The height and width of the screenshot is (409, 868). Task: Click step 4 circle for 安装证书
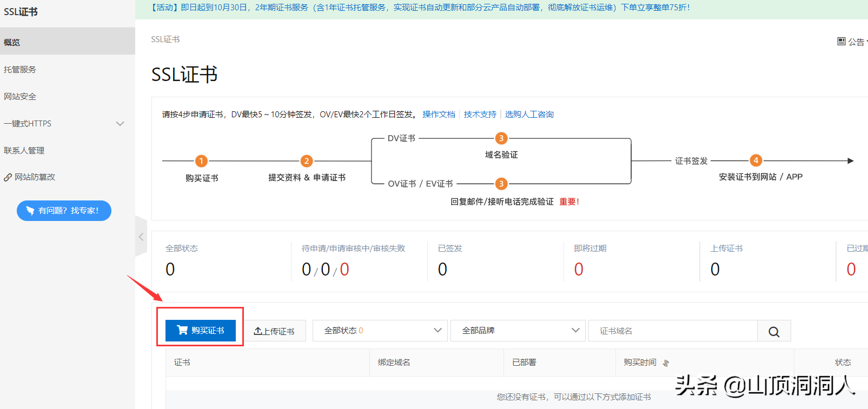tap(756, 160)
